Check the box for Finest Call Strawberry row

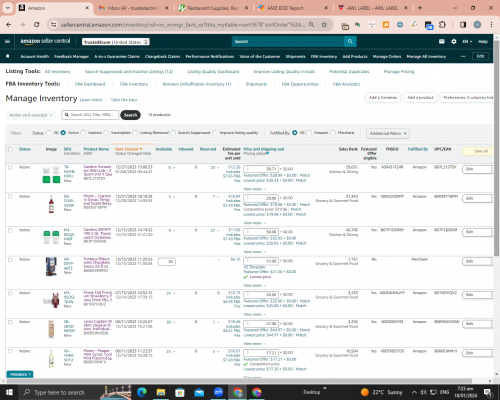click(x=10, y=293)
